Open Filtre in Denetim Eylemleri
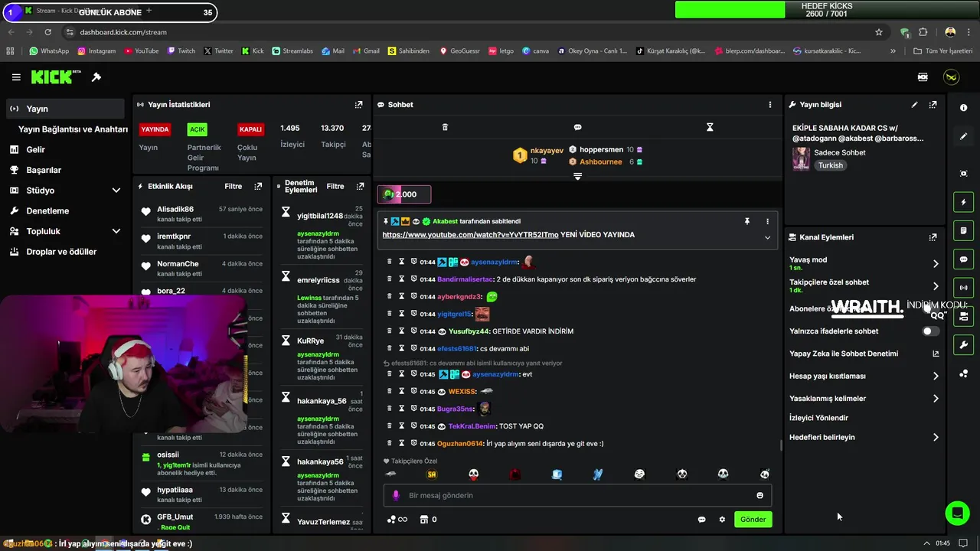The width and height of the screenshot is (980, 551). point(335,186)
